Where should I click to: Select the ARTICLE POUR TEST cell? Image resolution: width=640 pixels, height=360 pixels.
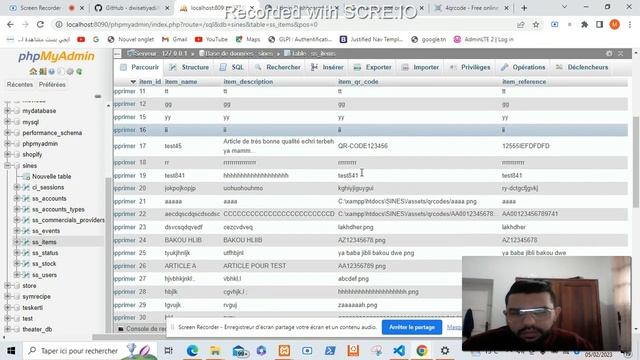click(x=255, y=266)
